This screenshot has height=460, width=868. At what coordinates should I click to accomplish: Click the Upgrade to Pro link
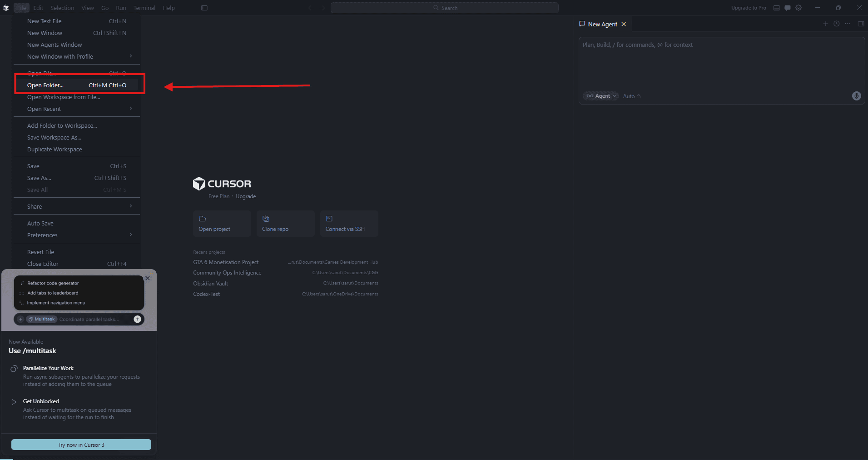[x=749, y=8]
